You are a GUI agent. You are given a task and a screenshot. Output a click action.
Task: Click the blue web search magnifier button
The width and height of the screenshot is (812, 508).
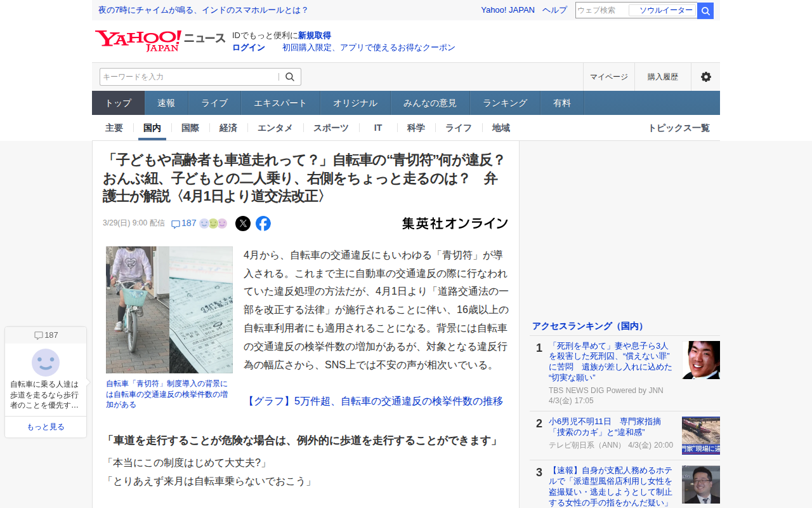pyautogui.click(x=705, y=11)
